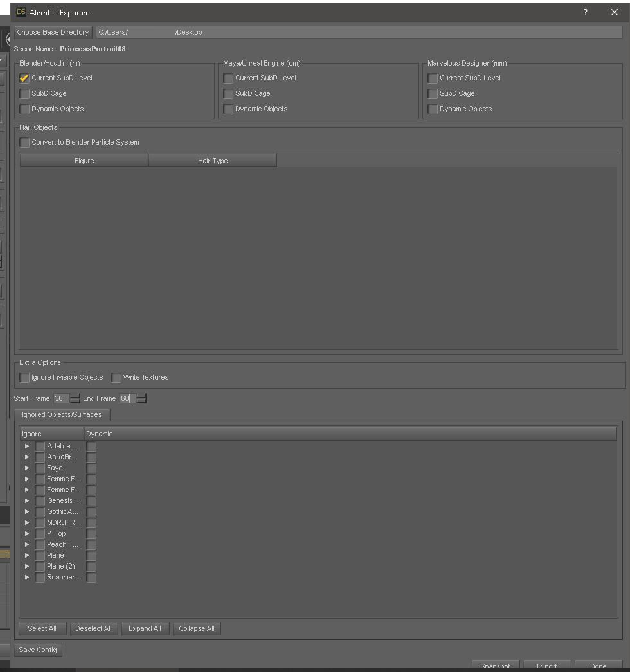Click the Dynamic column header

click(350, 434)
